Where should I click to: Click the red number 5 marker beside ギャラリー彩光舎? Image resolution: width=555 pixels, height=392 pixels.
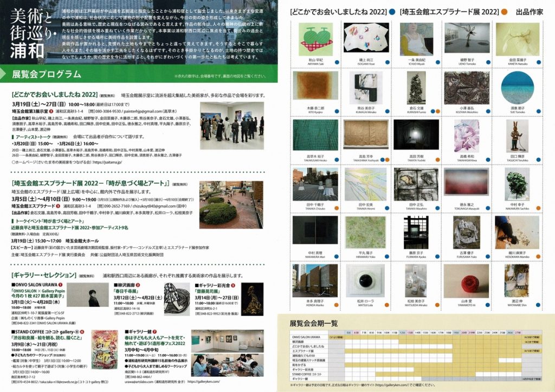[x=233, y=284]
